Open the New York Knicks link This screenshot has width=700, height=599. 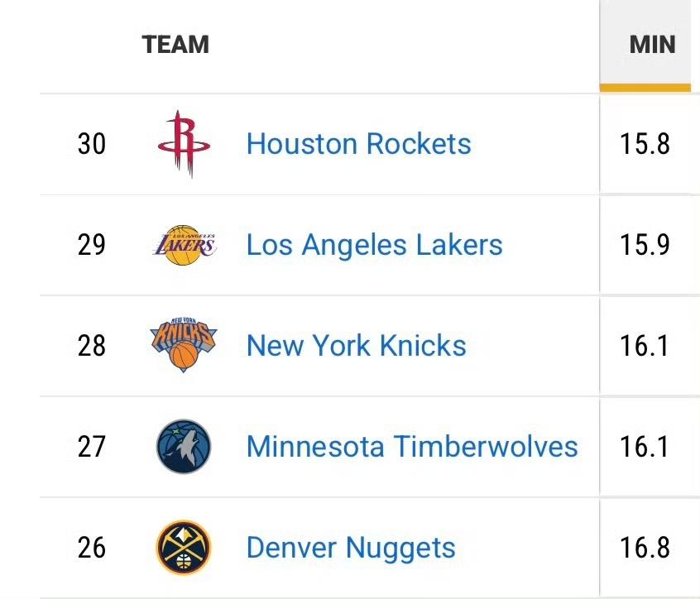(x=356, y=346)
